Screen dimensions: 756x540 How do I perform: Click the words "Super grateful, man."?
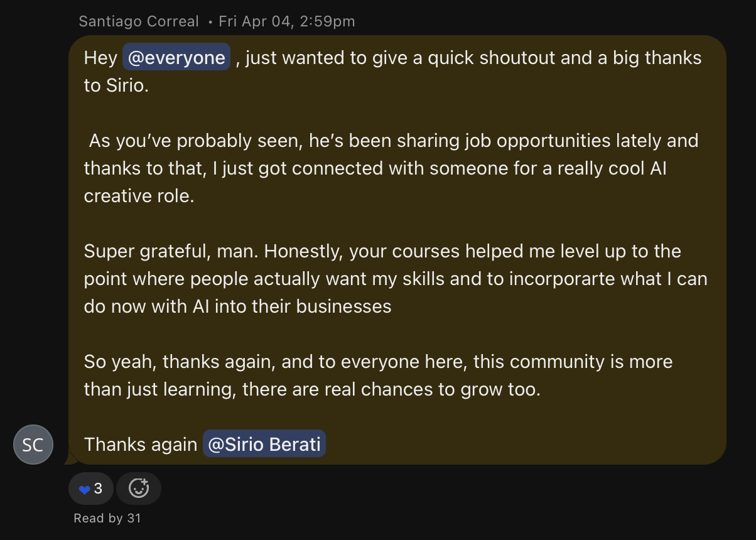171,251
